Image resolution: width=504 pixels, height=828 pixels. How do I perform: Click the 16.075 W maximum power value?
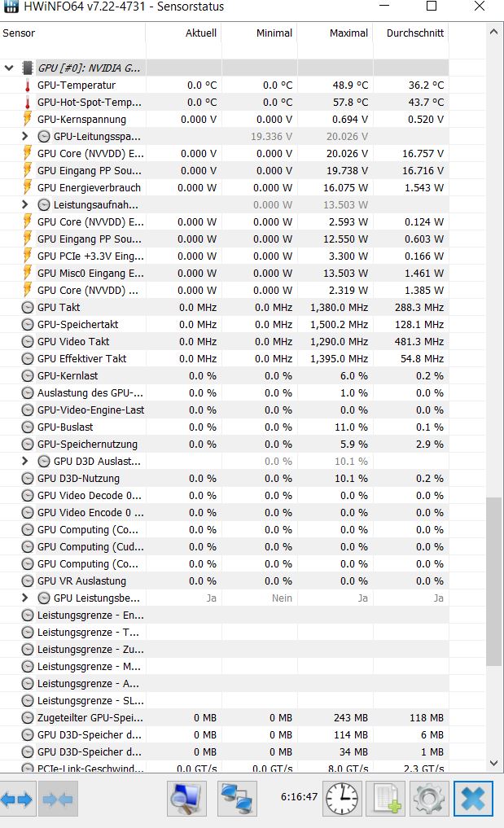[x=345, y=187]
